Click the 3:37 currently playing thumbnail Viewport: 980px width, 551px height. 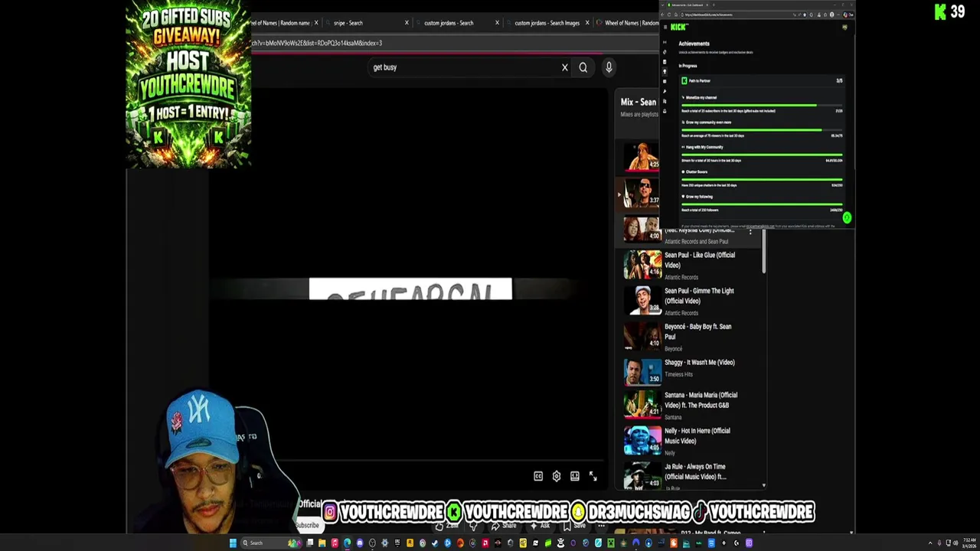[642, 193]
